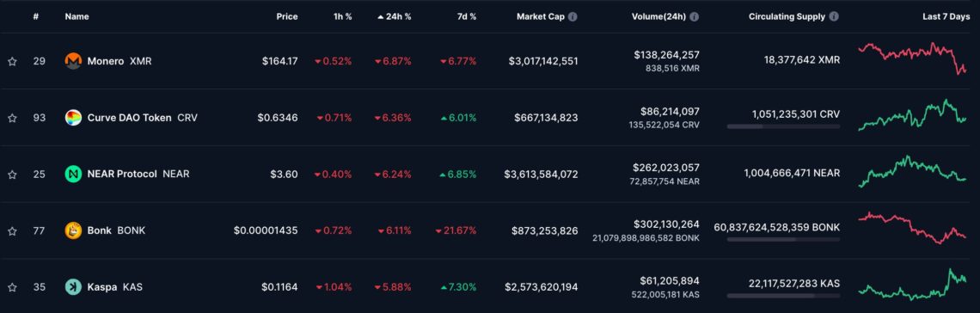Open the Market Cap info icon
This screenshot has height=313, width=980.
pyautogui.click(x=573, y=17)
